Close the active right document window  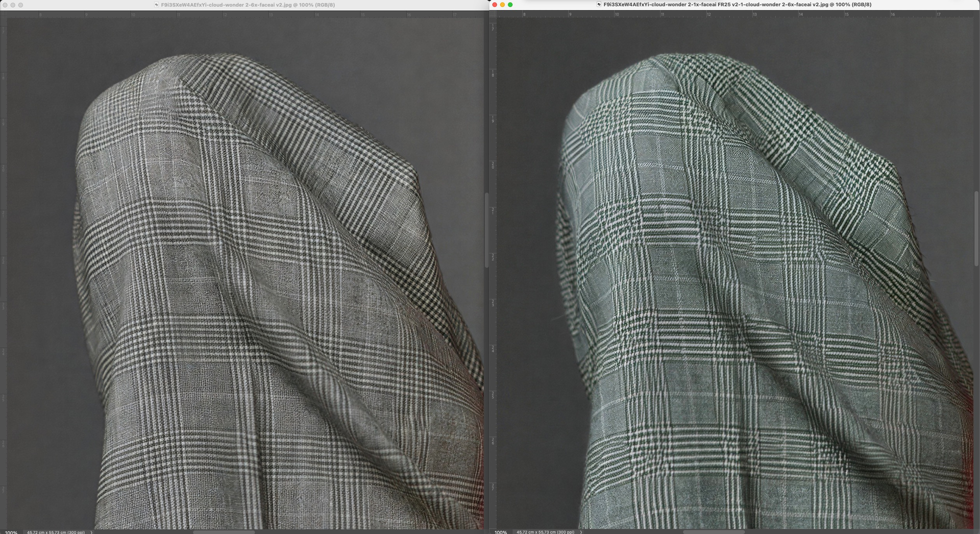point(495,5)
